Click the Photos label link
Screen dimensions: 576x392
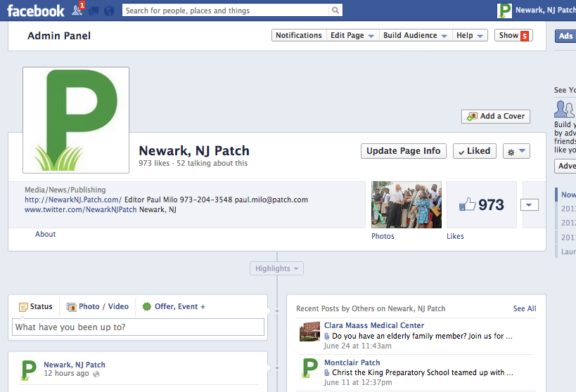pos(383,236)
